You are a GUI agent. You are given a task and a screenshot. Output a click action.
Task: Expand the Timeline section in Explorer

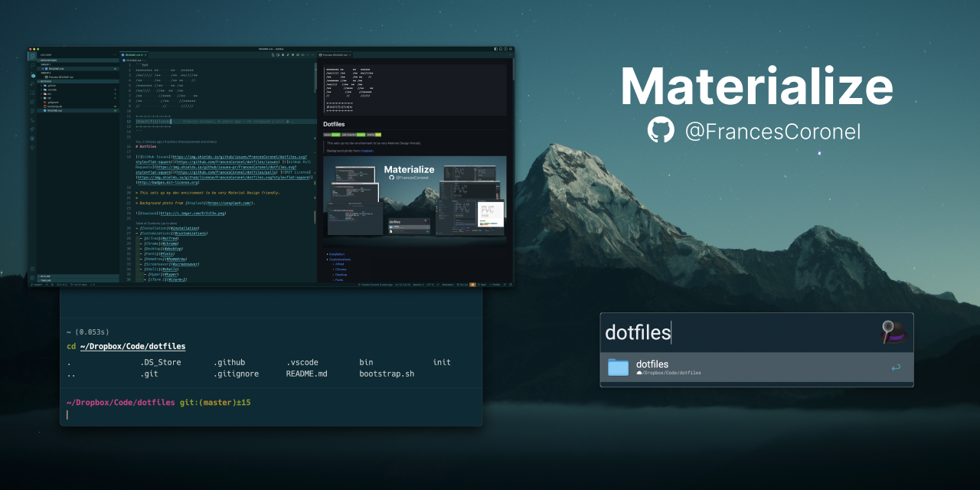[x=77, y=280]
